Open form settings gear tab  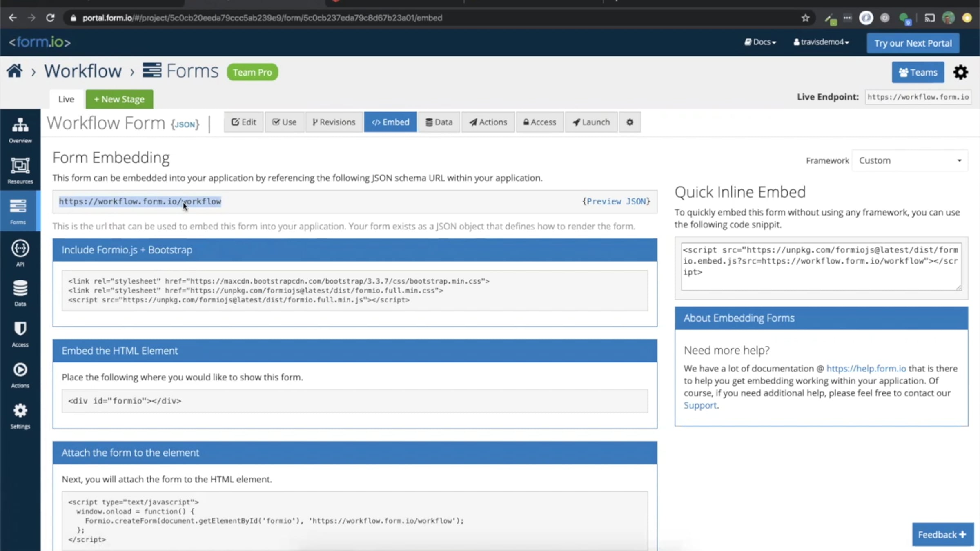[x=630, y=122]
